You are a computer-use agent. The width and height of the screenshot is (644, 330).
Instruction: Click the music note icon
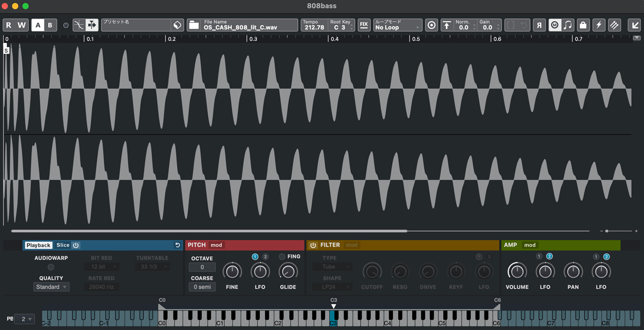(568, 25)
